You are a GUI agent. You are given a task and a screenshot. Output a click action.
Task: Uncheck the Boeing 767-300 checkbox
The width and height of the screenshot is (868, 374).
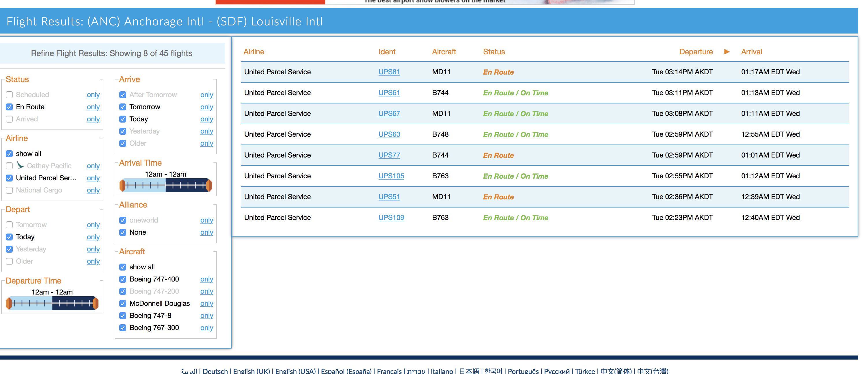[x=123, y=328]
